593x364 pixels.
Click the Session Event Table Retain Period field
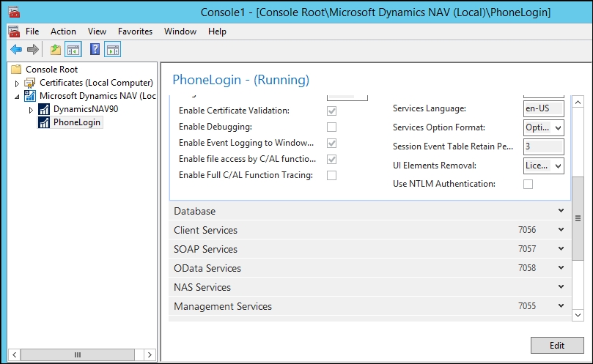tap(543, 146)
